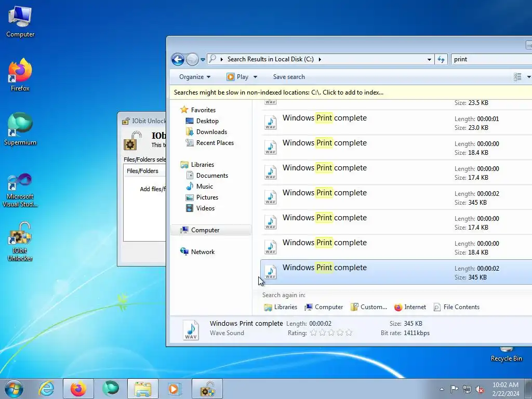
Task: Click the taskbar clock showing 10:02 AM
Action: (x=506, y=389)
